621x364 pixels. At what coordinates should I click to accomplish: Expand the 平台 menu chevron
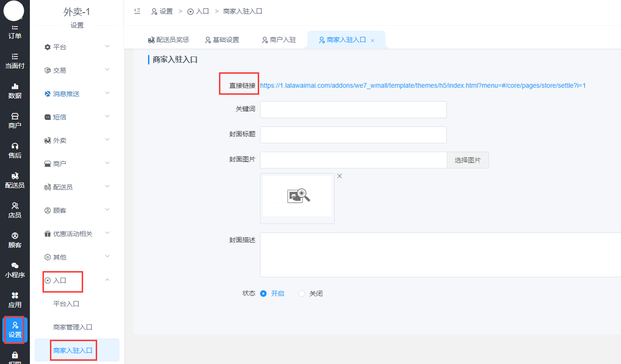107,46
